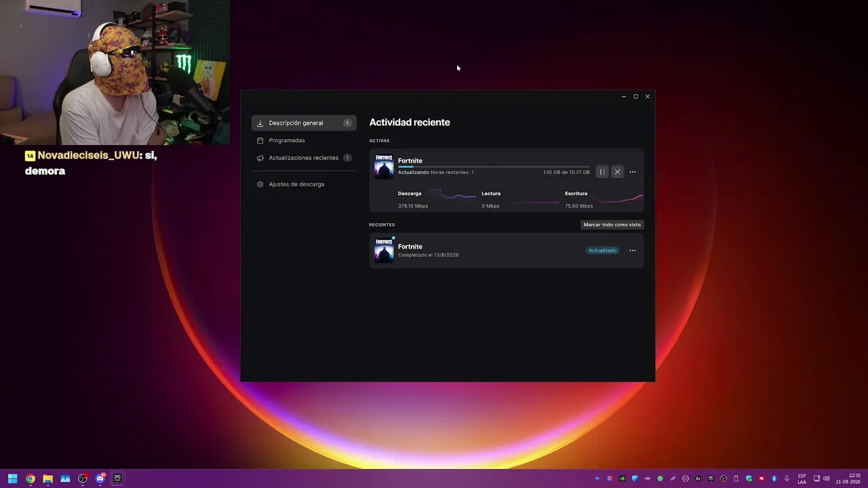Open the Windows Start menu
The height and width of the screenshot is (488, 868).
12,479
